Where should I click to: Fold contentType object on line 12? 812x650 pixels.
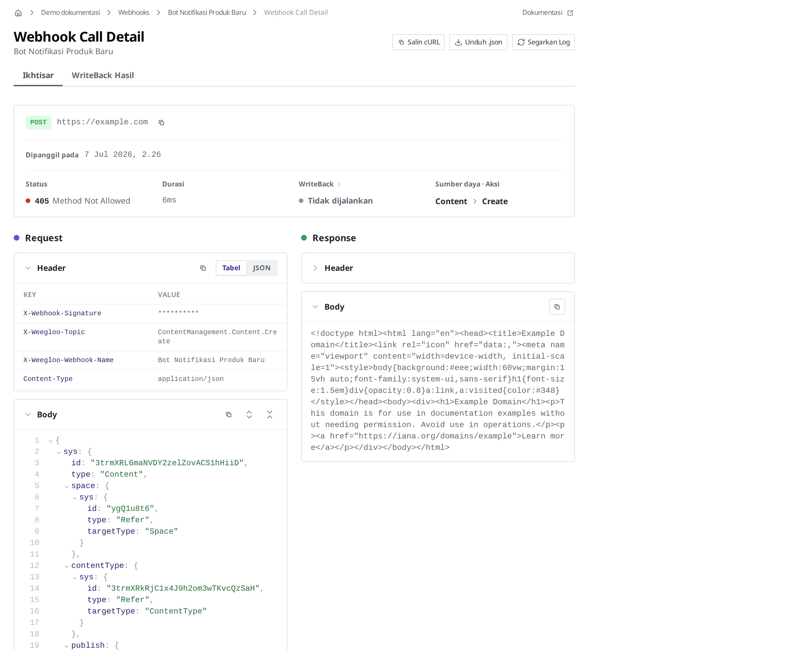[67, 566]
